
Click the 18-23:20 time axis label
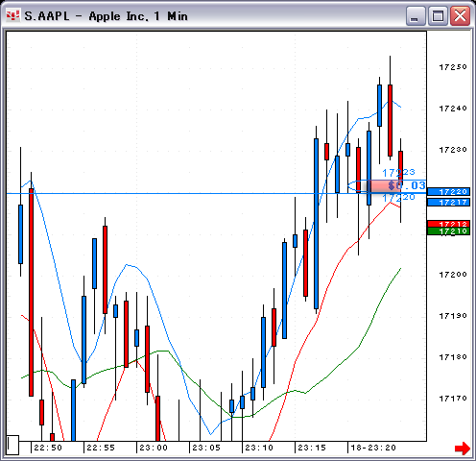[373, 448]
